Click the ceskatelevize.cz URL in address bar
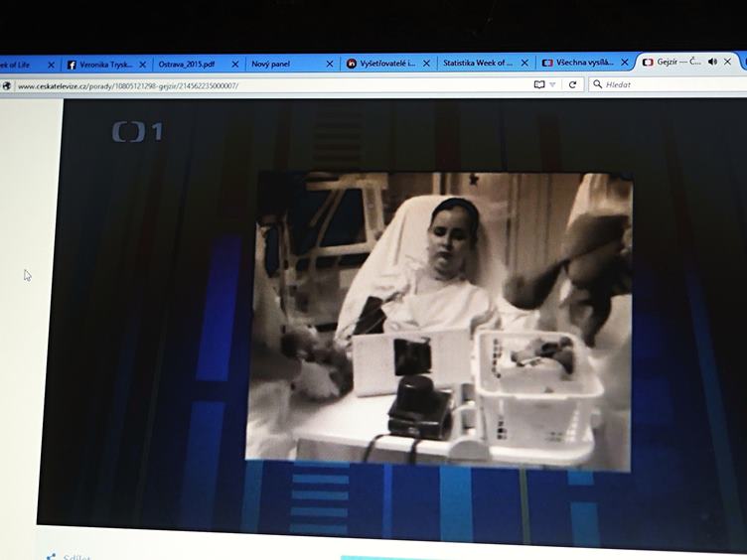The width and height of the screenshot is (747, 560). point(128,86)
